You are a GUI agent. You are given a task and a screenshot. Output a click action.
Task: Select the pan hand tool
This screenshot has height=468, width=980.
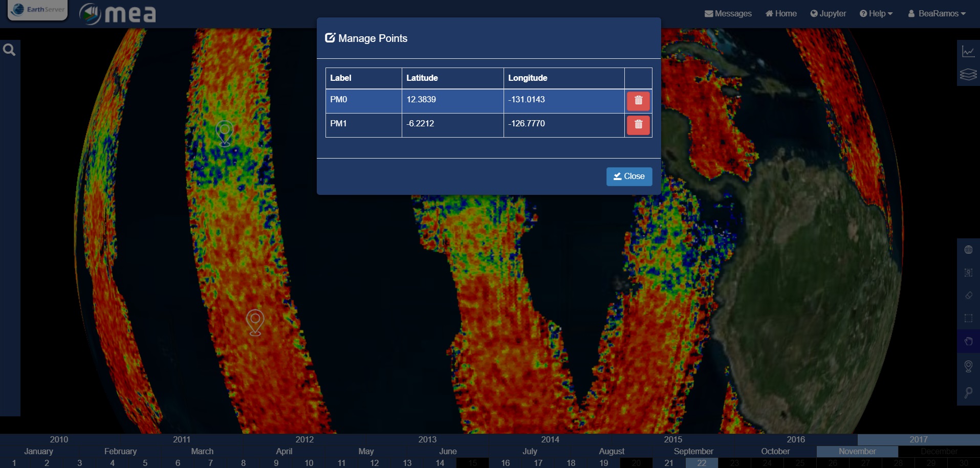968,341
